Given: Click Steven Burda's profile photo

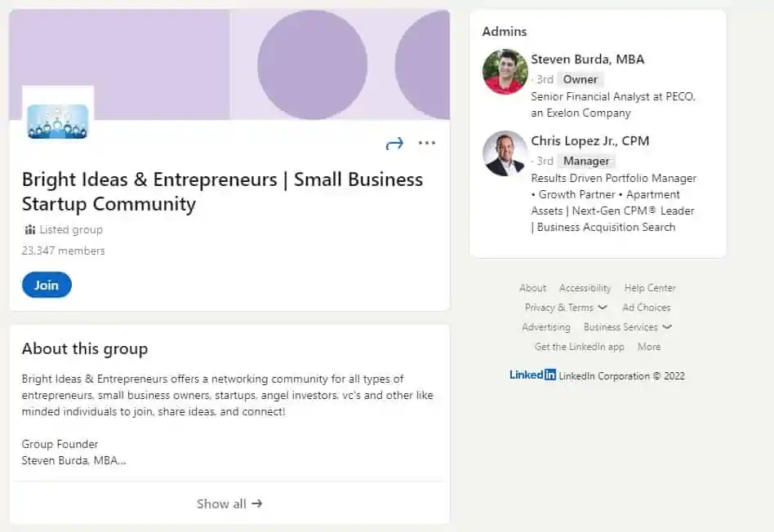Looking at the screenshot, I should click(504, 72).
